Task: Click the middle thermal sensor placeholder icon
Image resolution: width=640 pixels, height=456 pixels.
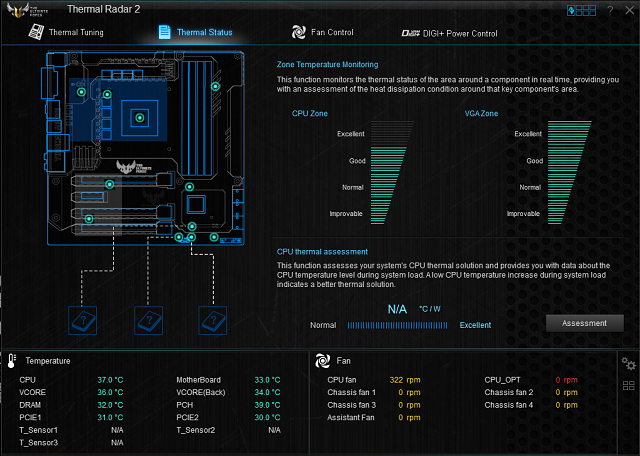Action: coord(148,320)
